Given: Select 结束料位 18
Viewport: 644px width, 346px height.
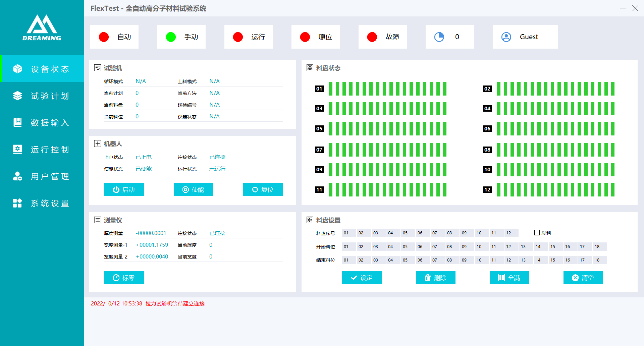Looking at the screenshot, I should tap(600, 260).
